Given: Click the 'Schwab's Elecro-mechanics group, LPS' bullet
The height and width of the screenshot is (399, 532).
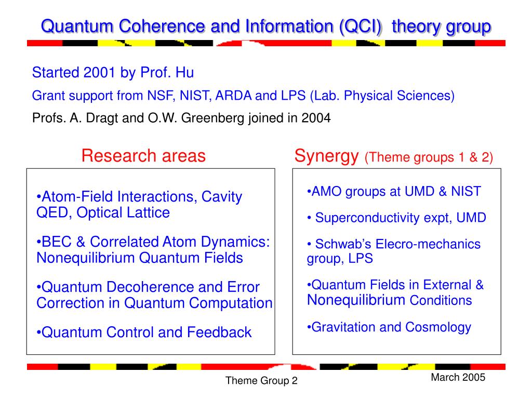Looking at the screenshot, I should pos(394,251).
